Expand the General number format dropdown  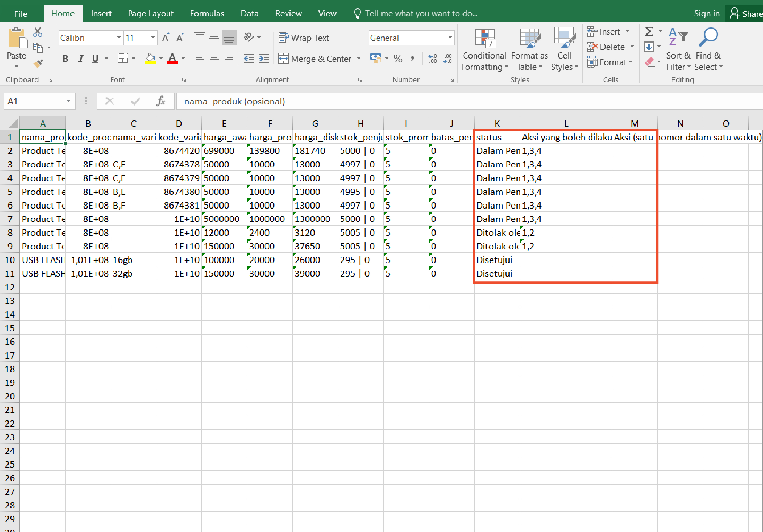tap(450, 38)
